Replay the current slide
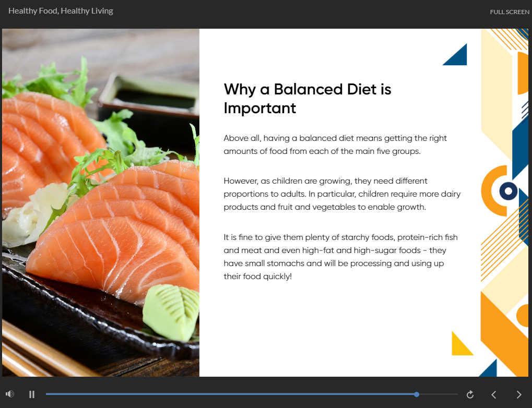532x408 pixels. 470,394
